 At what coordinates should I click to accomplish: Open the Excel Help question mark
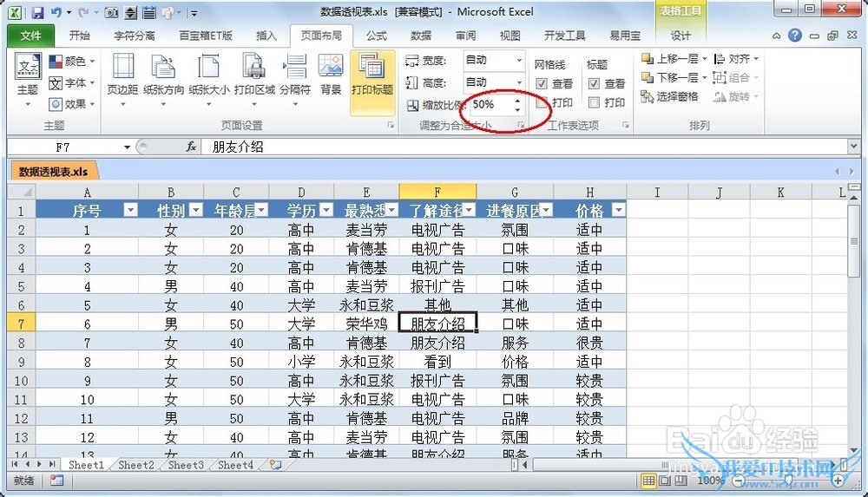click(x=795, y=36)
